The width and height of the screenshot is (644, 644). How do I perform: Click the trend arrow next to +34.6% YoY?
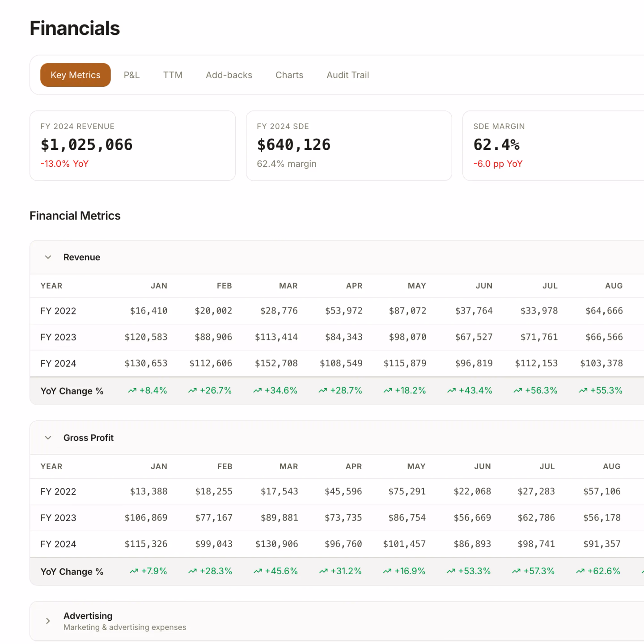[x=257, y=390]
